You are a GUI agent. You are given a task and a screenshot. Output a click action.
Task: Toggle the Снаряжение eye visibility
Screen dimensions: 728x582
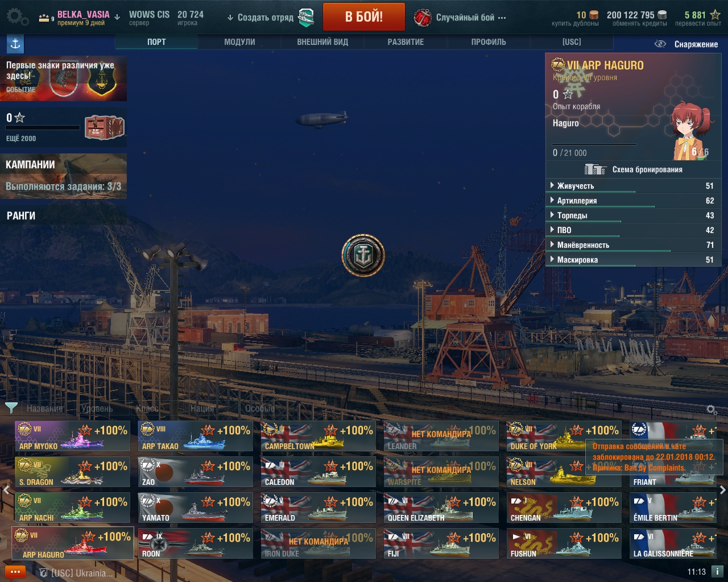click(660, 44)
